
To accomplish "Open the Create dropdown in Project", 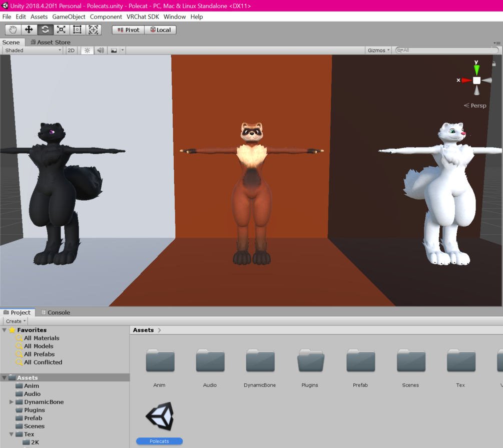I will (16, 321).
